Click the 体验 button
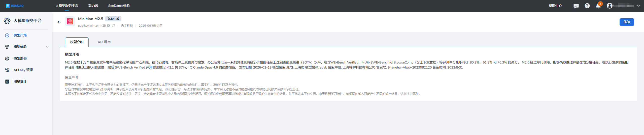The height and width of the screenshot is (135, 644). 627,22
